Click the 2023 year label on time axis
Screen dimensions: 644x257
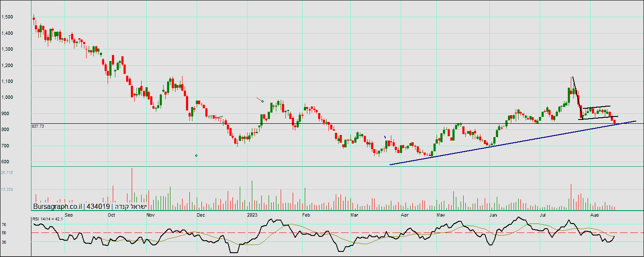pos(252,214)
